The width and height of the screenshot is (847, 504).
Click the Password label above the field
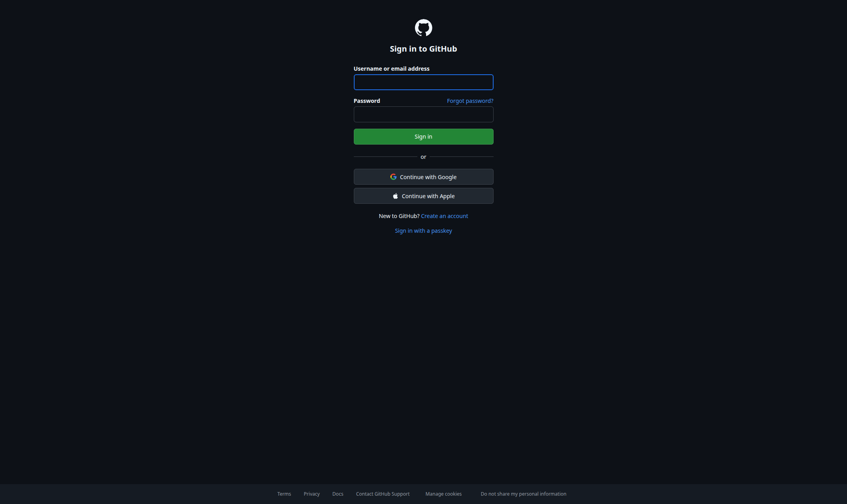(367, 100)
